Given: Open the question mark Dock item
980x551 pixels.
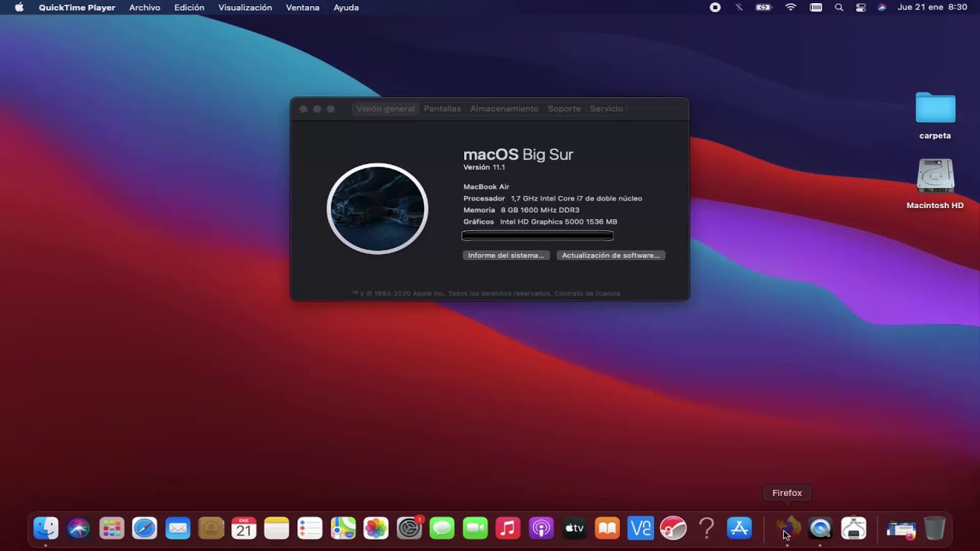Looking at the screenshot, I should pos(707,528).
